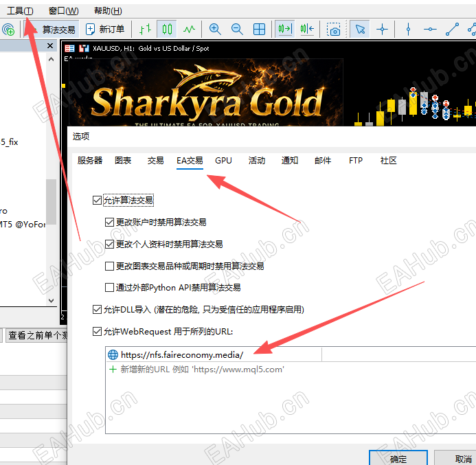476x465 pixels.
Task: Switch to the 交易 tab
Action: [x=155, y=160]
